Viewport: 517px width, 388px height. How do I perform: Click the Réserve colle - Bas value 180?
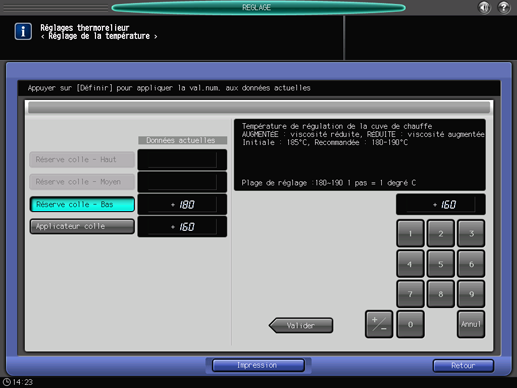182,204
